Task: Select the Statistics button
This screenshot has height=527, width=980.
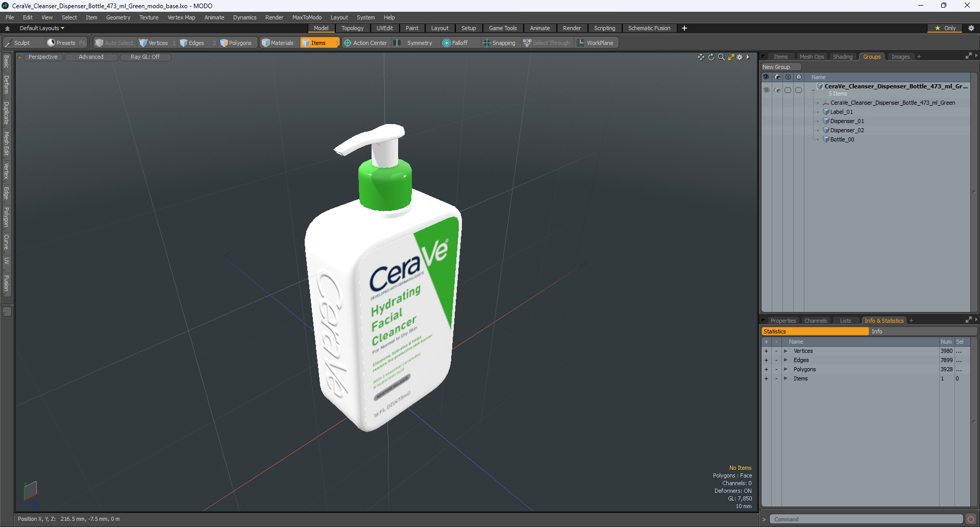Action: point(815,331)
